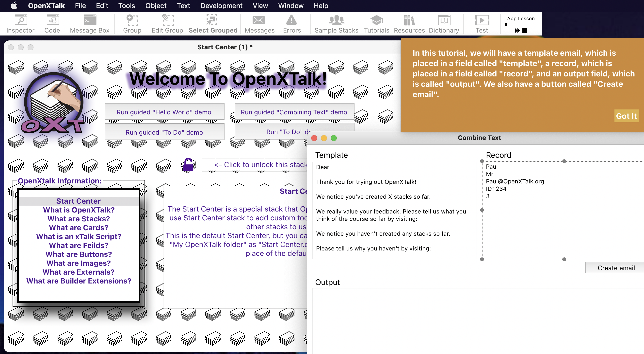Select 'What are Stacks?' link in sidebar
644x354 pixels.
(x=78, y=218)
